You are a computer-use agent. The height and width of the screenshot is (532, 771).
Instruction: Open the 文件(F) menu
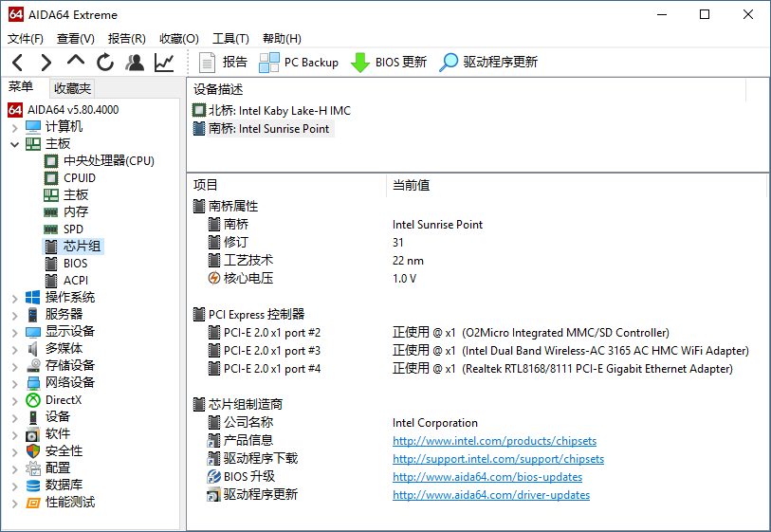click(26, 38)
